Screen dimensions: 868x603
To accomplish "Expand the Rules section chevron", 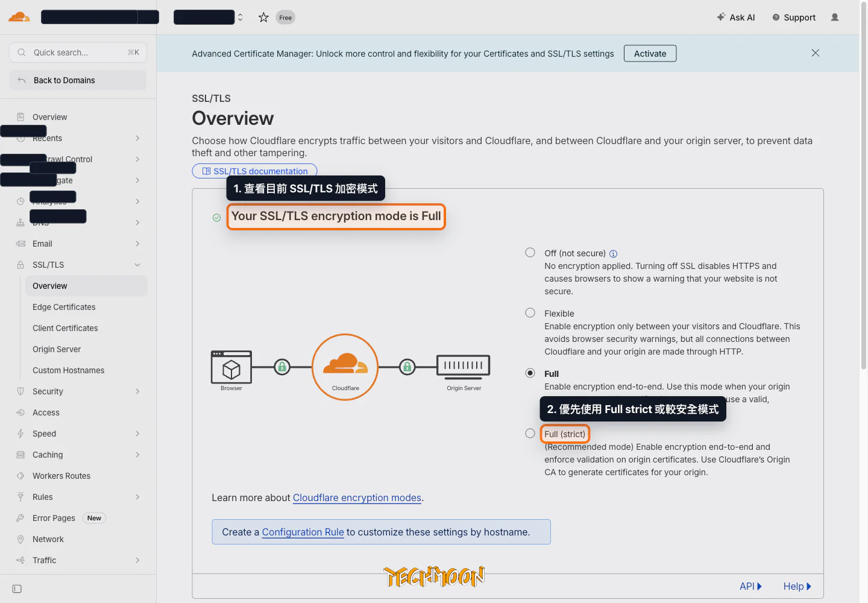I will [x=137, y=497].
